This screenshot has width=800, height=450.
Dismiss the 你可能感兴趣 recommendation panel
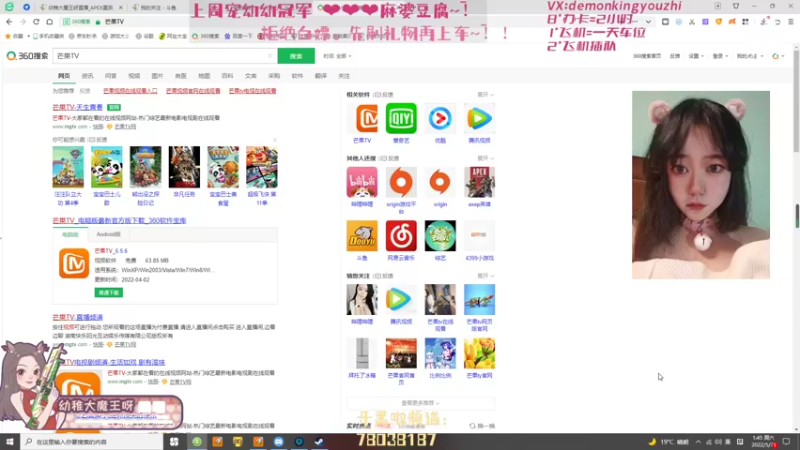click(274, 140)
